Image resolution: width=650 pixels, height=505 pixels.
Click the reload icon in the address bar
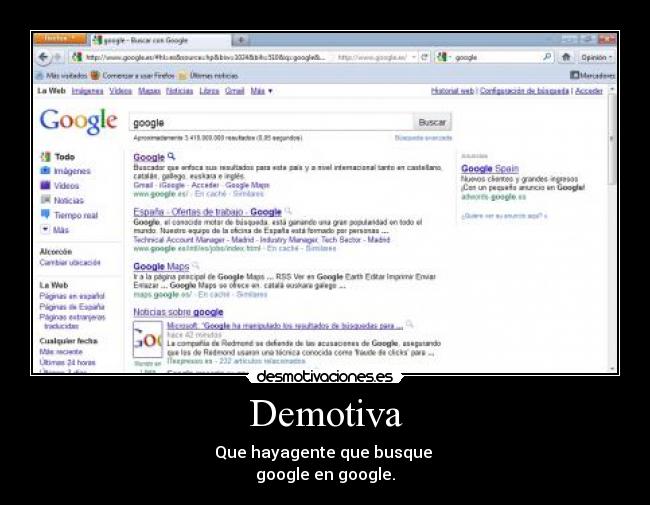click(x=424, y=57)
